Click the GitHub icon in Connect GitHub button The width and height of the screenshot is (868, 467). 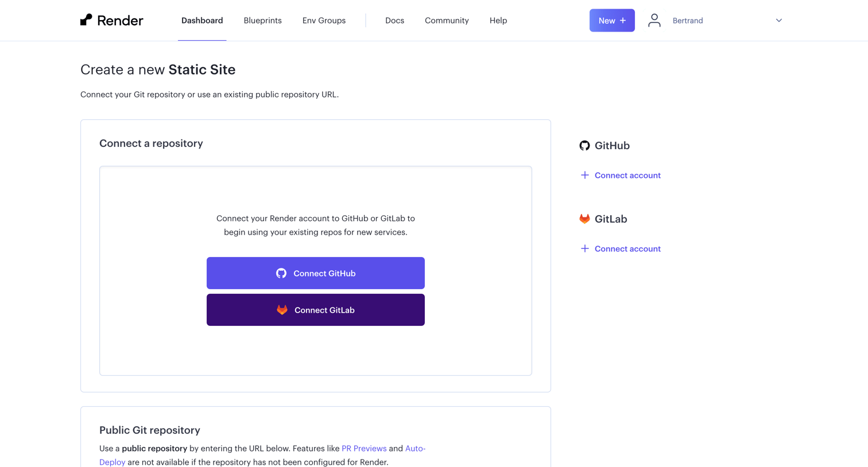coord(281,273)
